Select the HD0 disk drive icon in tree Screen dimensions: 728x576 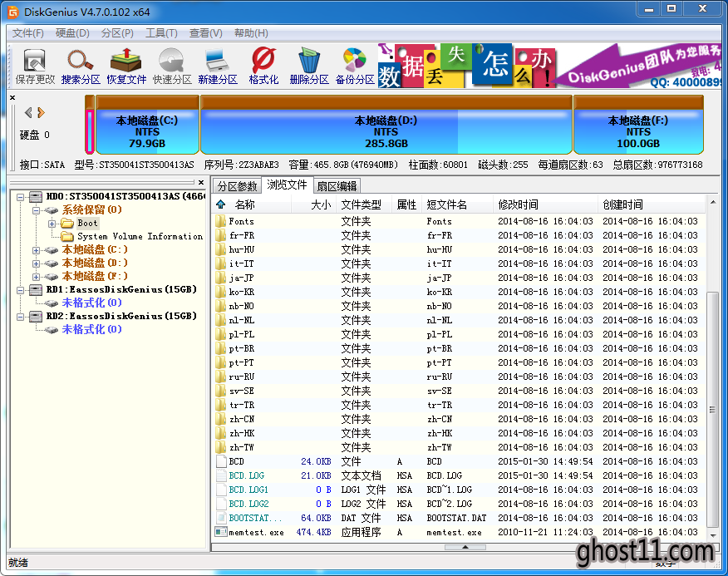36,196
